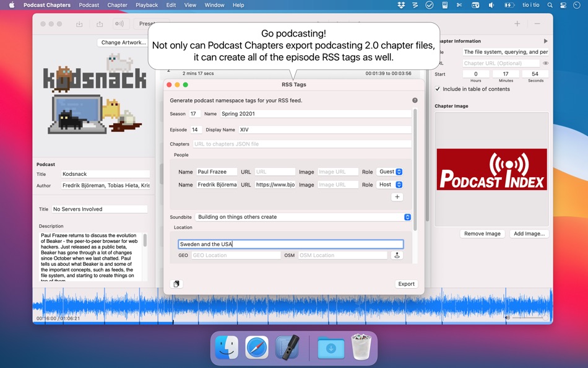The image size is (588, 368).
Task: Click the Export button
Action: pos(406,284)
